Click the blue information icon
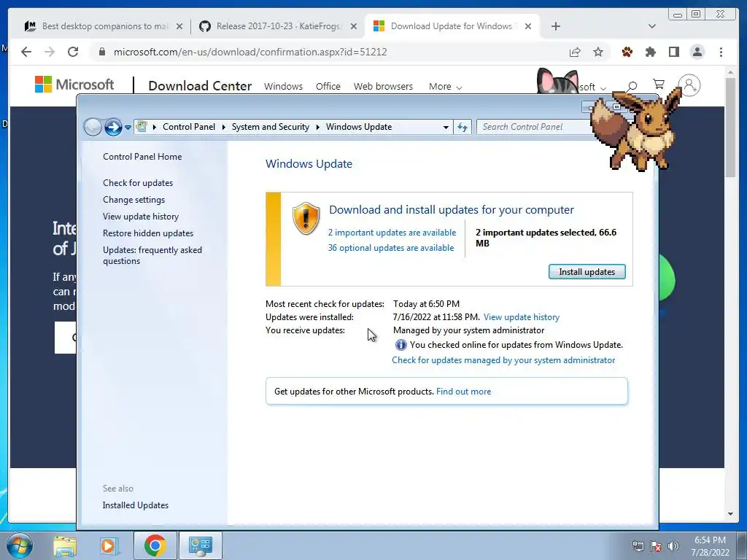Viewport: 747px width, 560px height. tap(401, 345)
